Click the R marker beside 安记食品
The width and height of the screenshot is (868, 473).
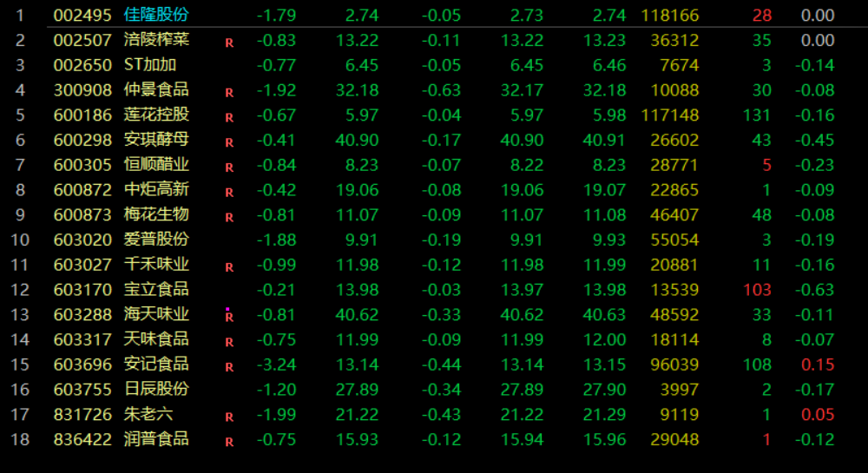click(229, 367)
